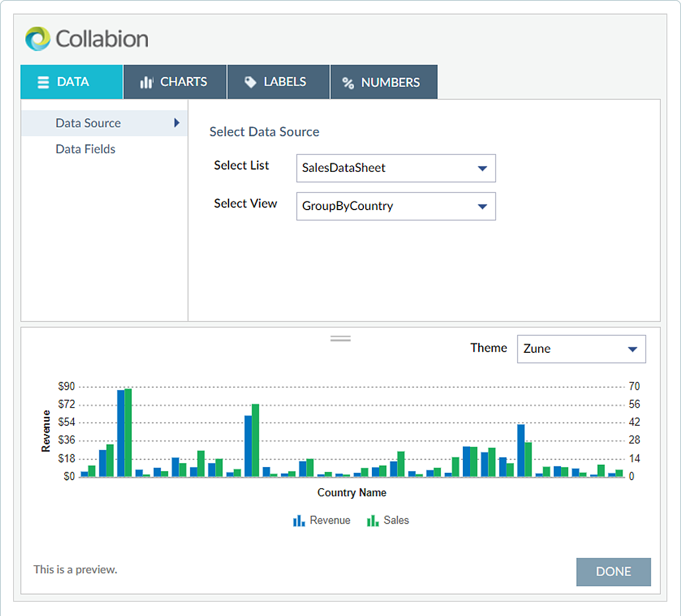The height and width of the screenshot is (616, 681).
Task: Click the $90 axis label
Action: coord(66,386)
